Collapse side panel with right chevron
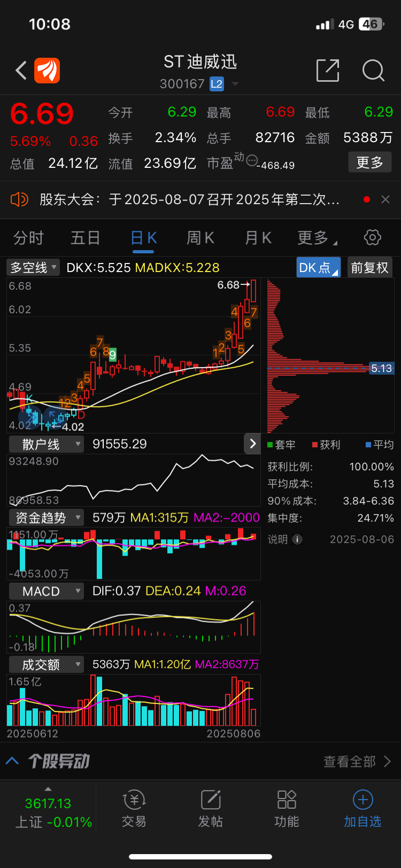The image size is (401, 868). [252, 444]
